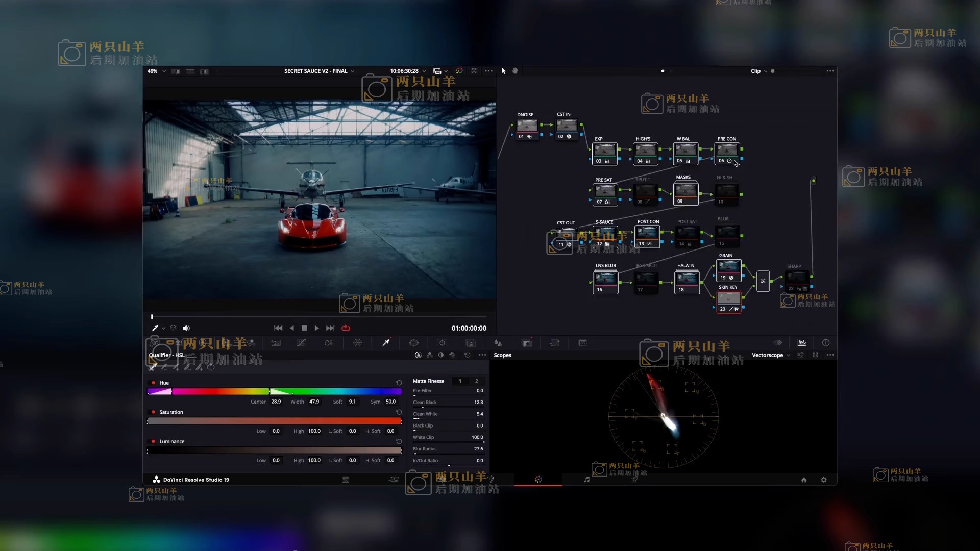Open the Power Window palette
Screen dimensions: 980x551
point(414,343)
